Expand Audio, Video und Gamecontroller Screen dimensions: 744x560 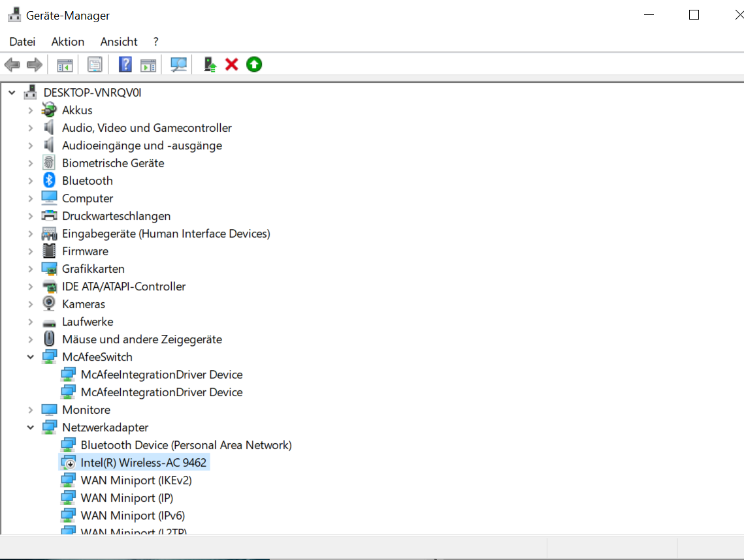[30, 127]
